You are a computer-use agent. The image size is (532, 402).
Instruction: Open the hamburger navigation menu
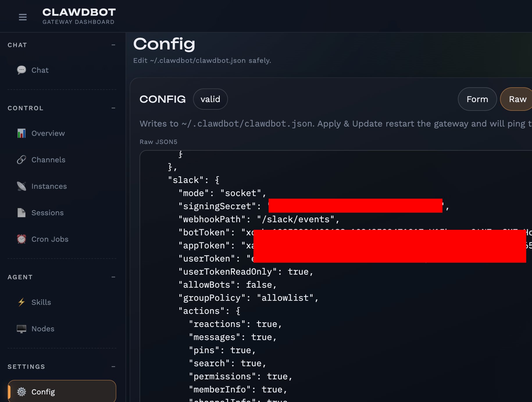pyautogui.click(x=23, y=17)
